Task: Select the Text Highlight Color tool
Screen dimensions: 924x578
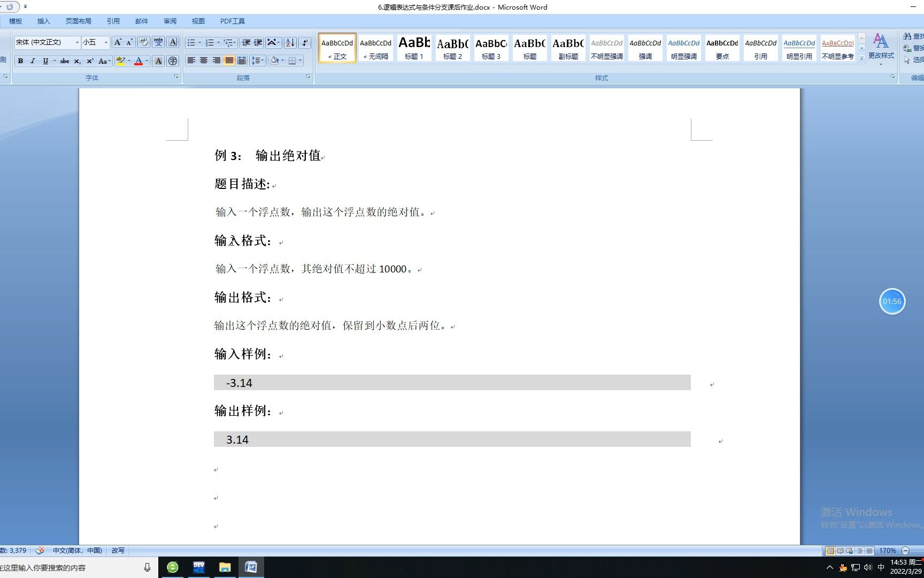Action: (121, 60)
